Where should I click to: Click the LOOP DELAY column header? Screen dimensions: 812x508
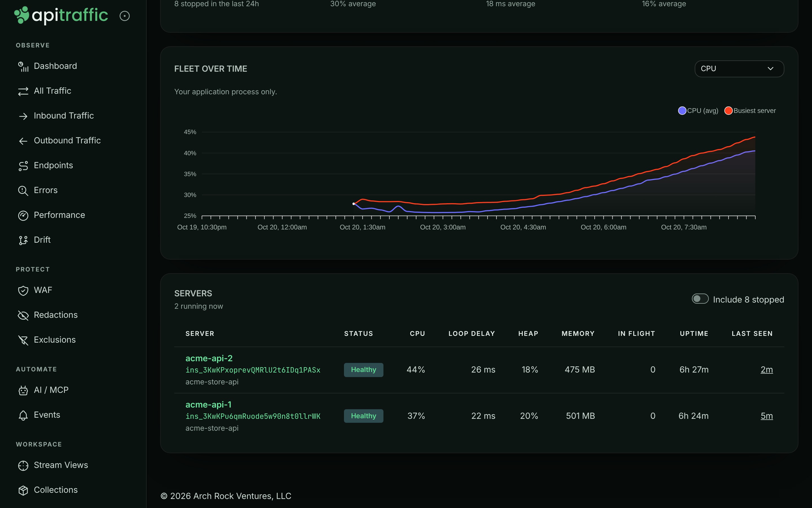472,334
